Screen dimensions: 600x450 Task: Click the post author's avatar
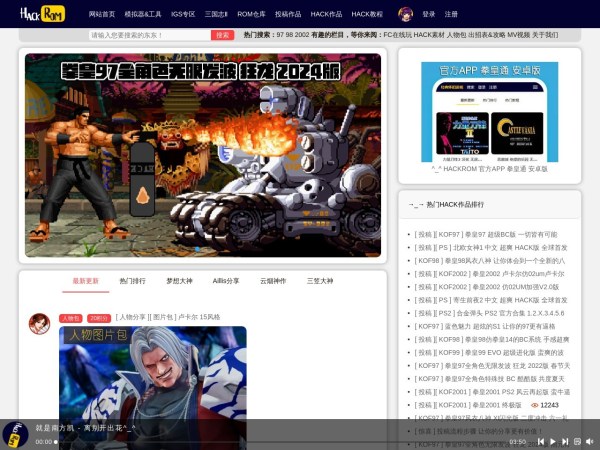click(39, 323)
